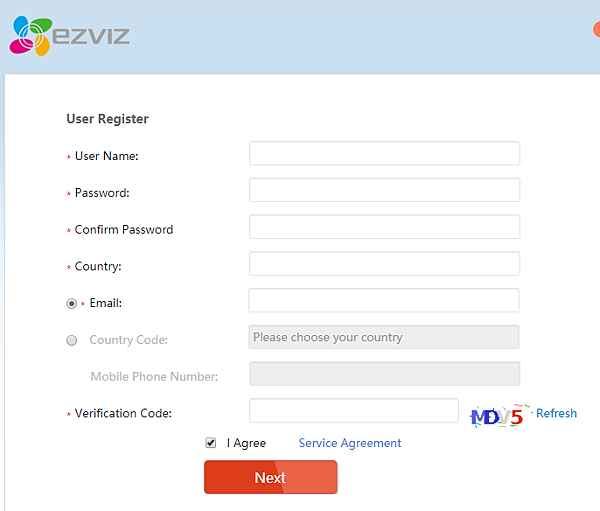The width and height of the screenshot is (600, 511).
Task: Click the orange icon at top right edge
Action: [597, 30]
